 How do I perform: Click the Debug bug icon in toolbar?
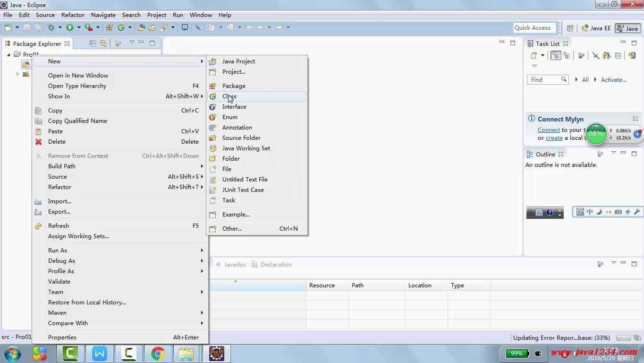click(x=51, y=27)
